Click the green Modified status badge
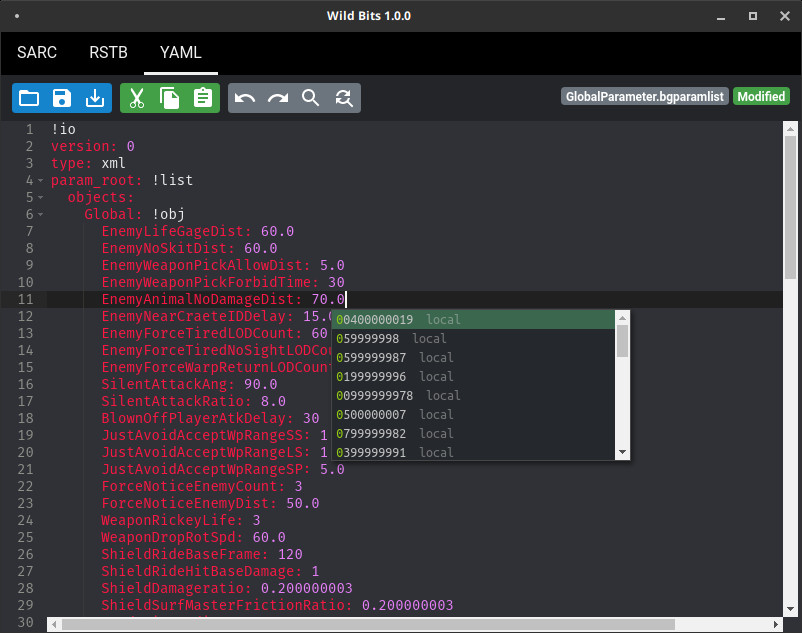 tap(761, 97)
